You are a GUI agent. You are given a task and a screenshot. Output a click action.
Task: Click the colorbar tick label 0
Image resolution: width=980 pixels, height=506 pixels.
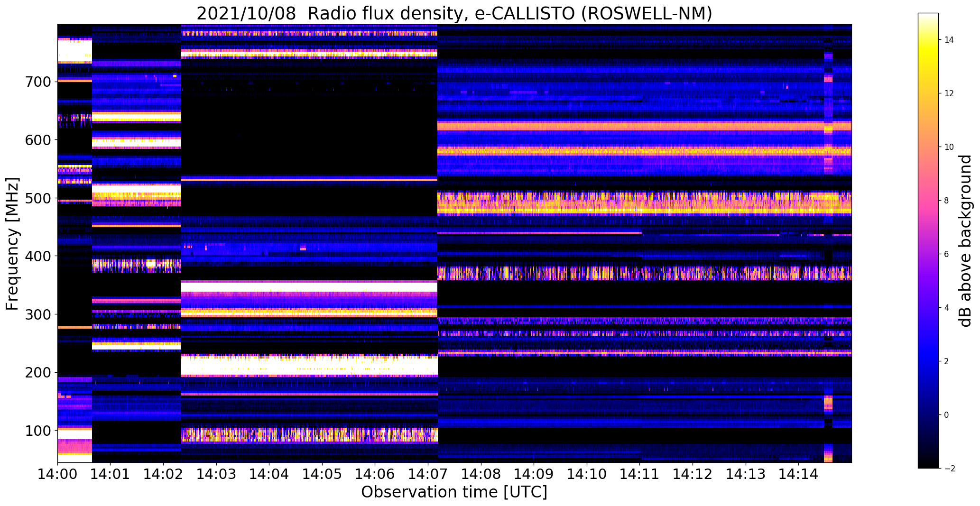947,415
